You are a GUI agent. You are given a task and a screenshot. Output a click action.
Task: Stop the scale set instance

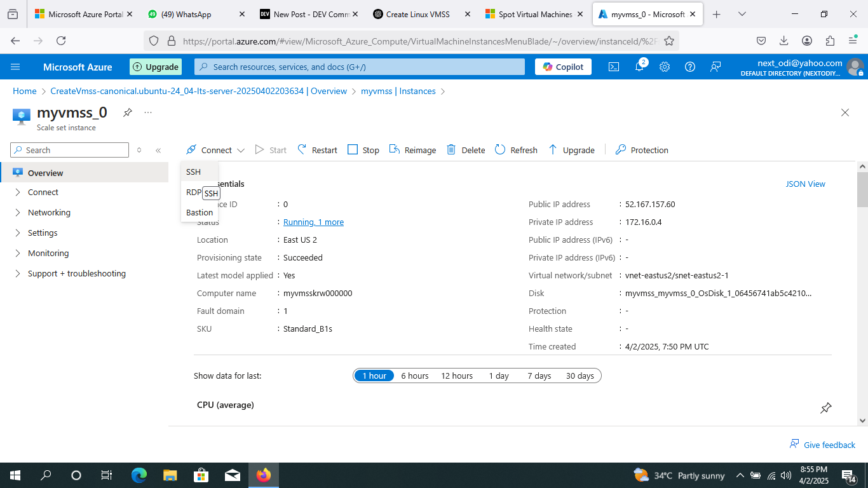coord(363,150)
